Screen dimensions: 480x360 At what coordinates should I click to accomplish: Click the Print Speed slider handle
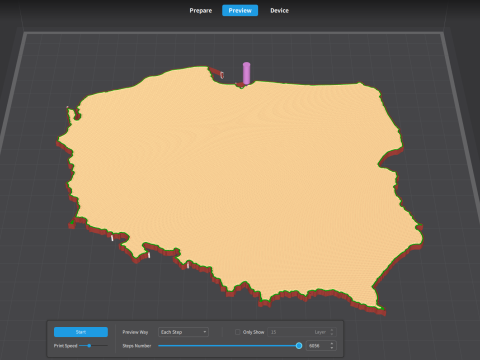(89, 346)
